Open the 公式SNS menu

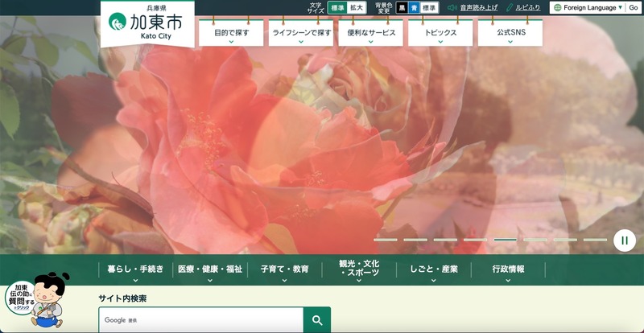click(510, 34)
